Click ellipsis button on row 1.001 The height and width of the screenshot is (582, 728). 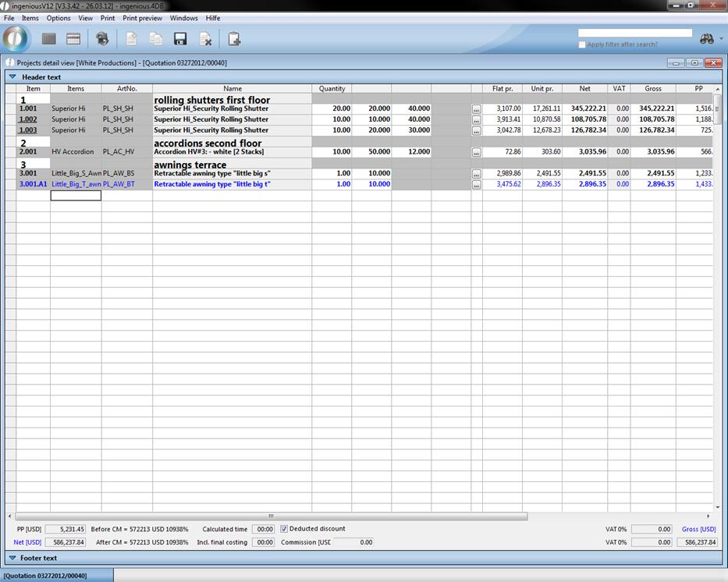[476, 109]
